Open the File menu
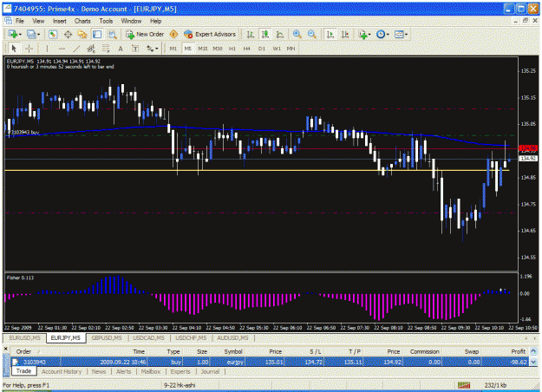The height and width of the screenshot is (392, 542). pyautogui.click(x=20, y=21)
